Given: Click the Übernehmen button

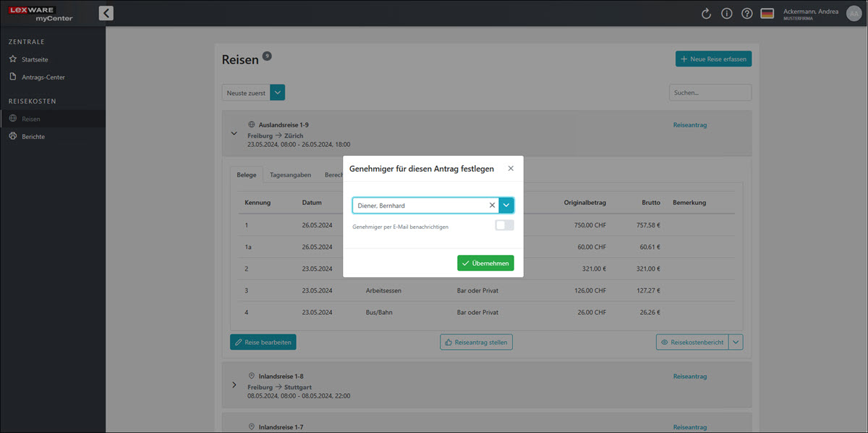Looking at the screenshot, I should [x=485, y=264].
